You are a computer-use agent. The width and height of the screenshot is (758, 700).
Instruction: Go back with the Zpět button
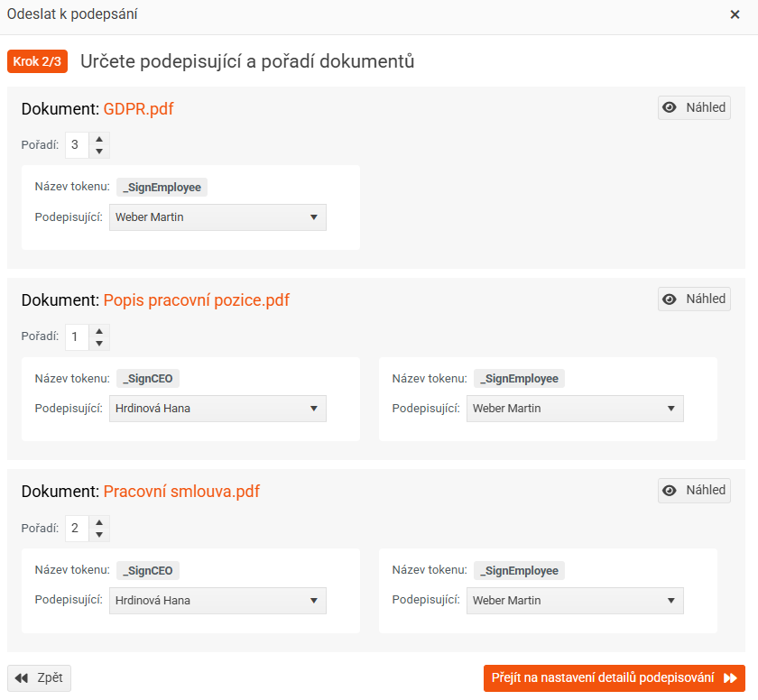click(x=39, y=677)
